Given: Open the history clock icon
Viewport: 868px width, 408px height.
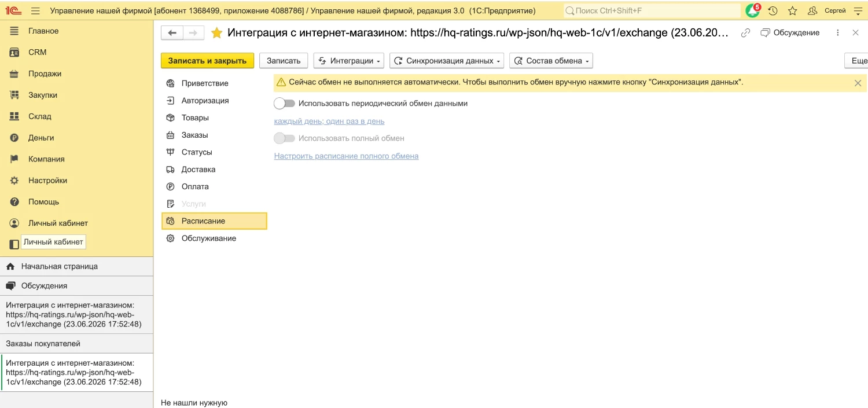Looking at the screenshot, I should click(x=773, y=10).
